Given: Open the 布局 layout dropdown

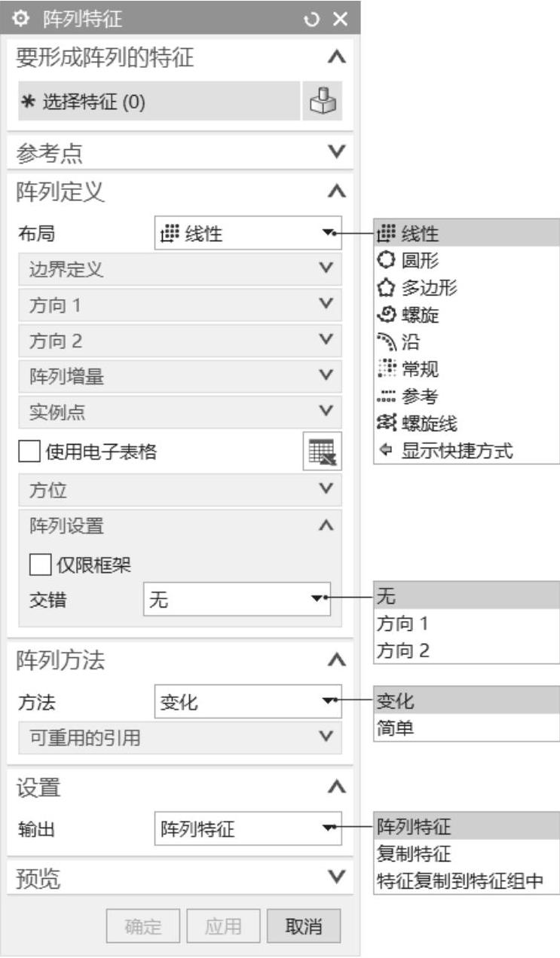Looking at the screenshot, I should tap(247, 234).
